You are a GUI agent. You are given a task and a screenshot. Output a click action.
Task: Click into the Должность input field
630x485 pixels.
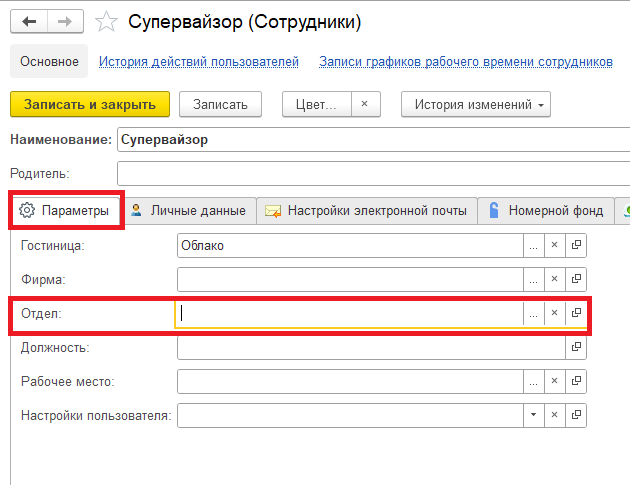click(371, 347)
